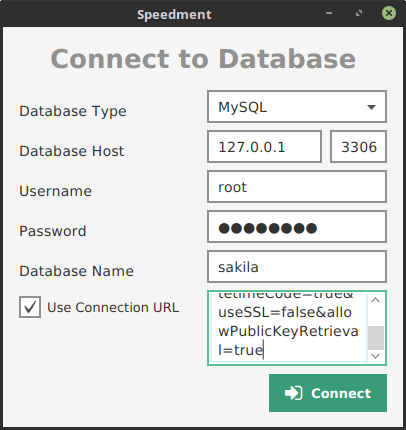Click the port field showing 3306
The height and width of the screenshot is (430, 406).
358,147
